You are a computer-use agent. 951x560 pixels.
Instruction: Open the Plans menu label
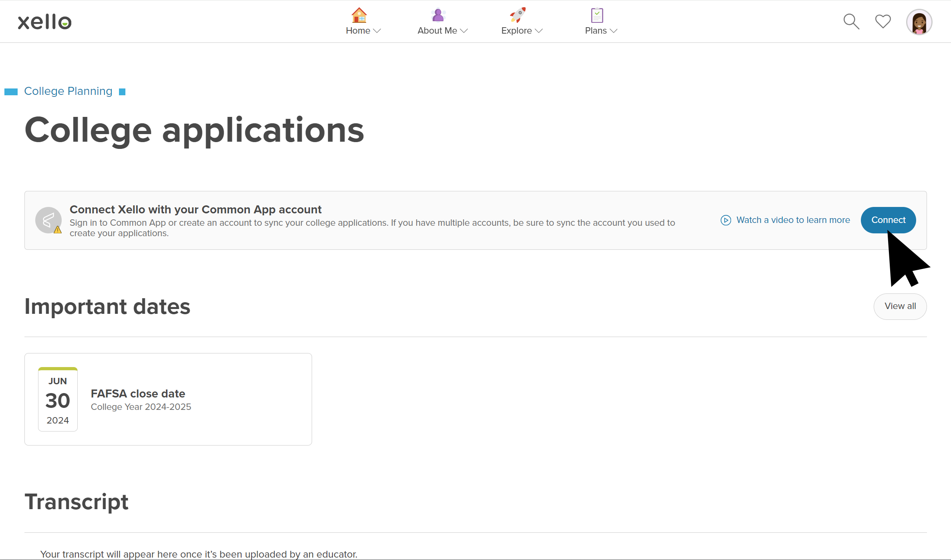pos(596,30)
